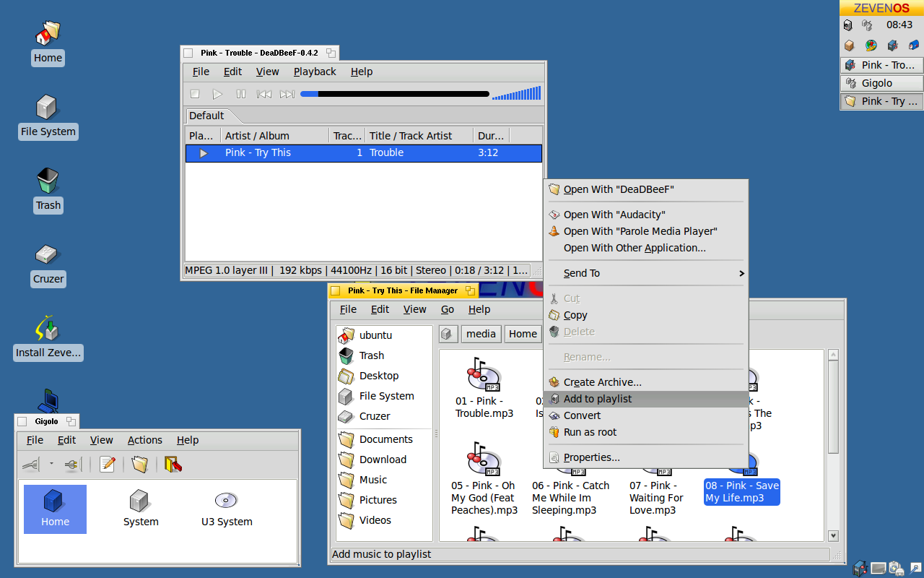Viewport: 924px width, 578px height.
Task: Skip to next track in DeaDBeeF
Action: pos(287,94)
